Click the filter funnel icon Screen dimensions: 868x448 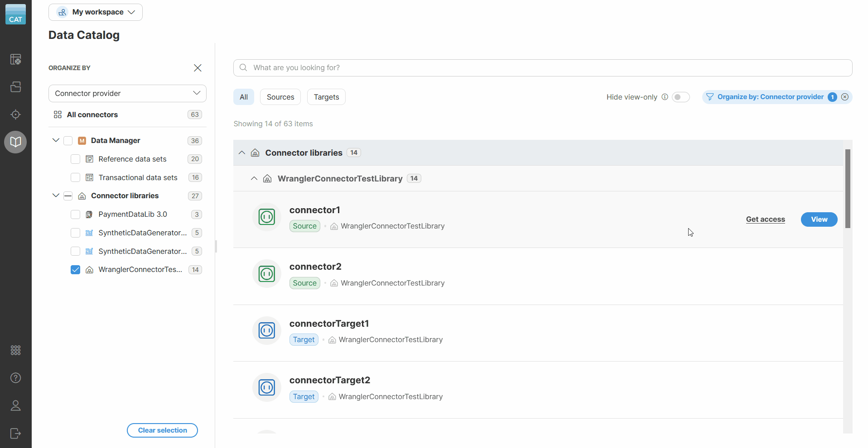pyautogui.click(x=710, y=97)
